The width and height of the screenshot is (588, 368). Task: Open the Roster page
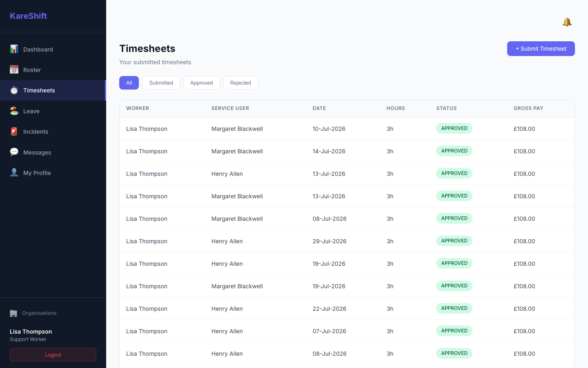(53, 70)
